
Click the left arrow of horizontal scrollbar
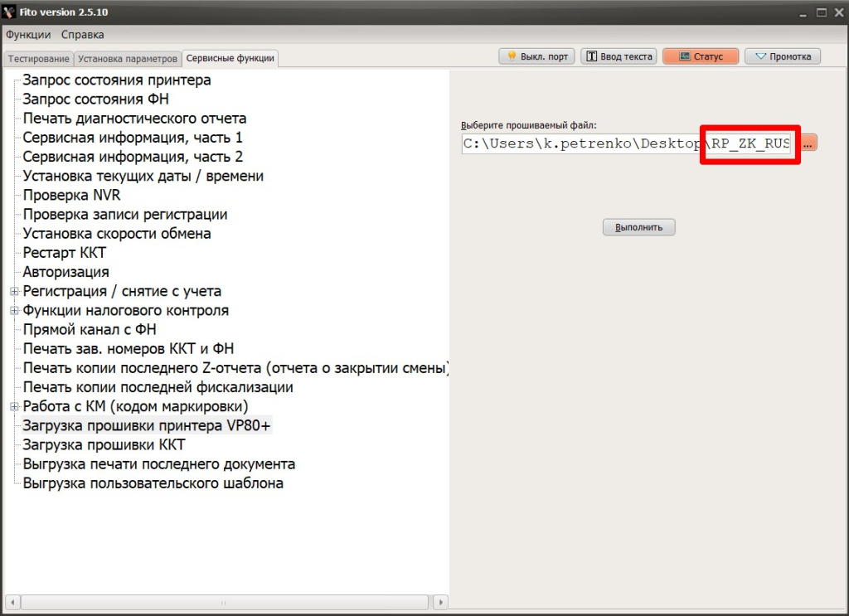12,602
